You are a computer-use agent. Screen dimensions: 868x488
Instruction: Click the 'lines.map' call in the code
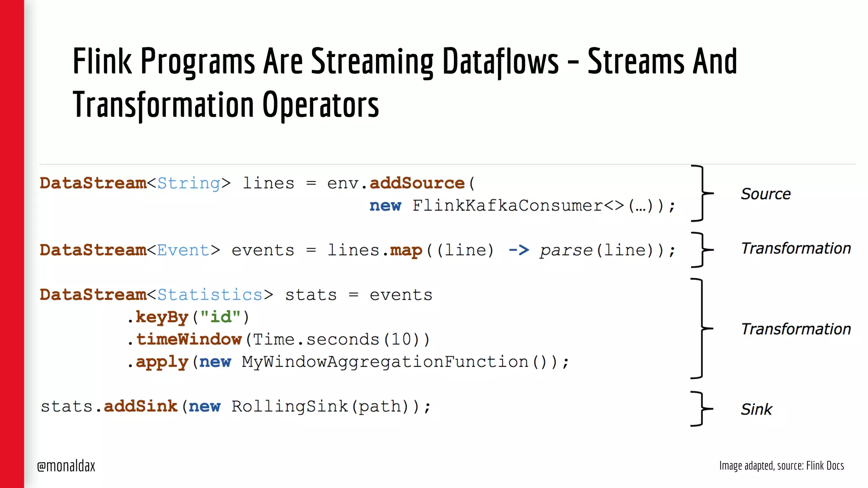375,250
